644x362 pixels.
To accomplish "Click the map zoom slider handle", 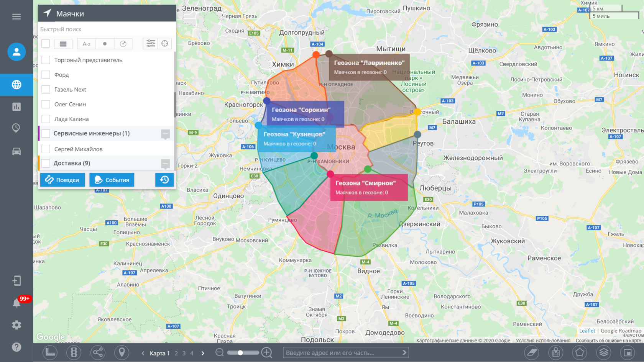I will [x=240, y=352].
